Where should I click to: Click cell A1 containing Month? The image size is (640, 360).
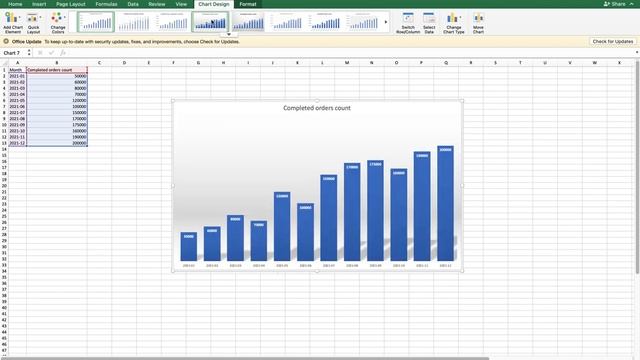(x=18, y=70)
